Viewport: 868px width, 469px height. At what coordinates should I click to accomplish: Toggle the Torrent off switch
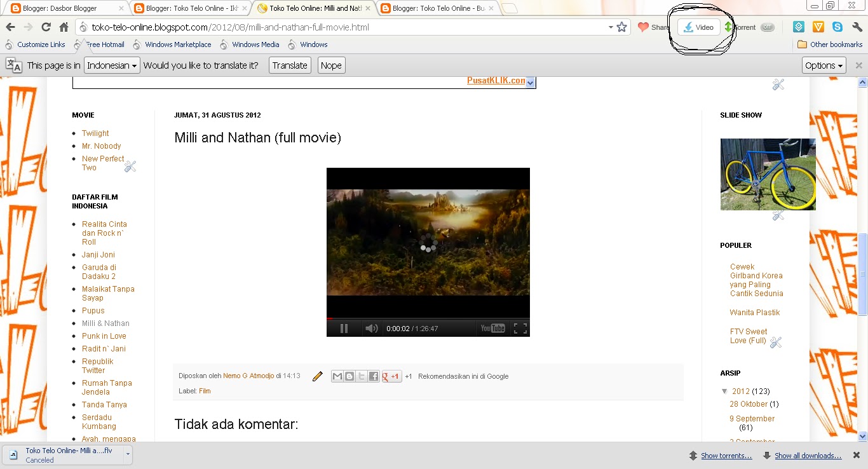click(x=768, y=27)
